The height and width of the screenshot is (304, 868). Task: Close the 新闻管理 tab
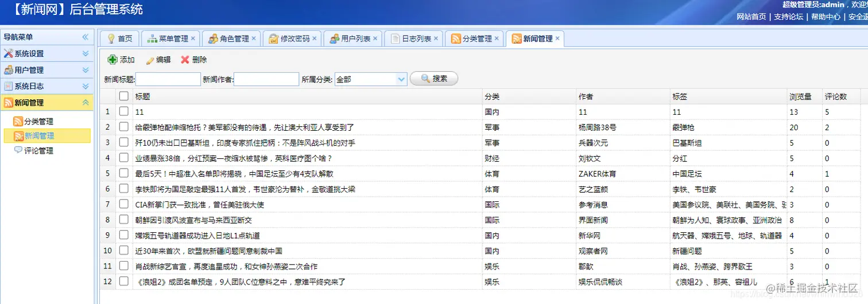point(557,38)
